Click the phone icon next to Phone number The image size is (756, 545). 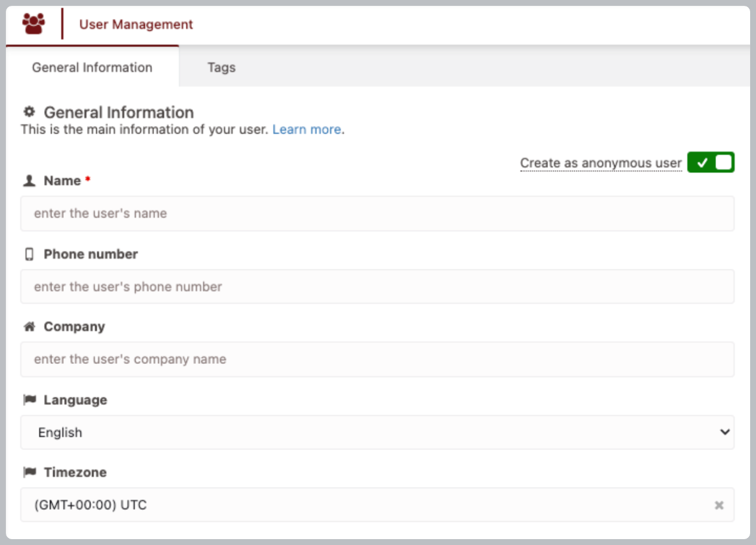[29, 254]
